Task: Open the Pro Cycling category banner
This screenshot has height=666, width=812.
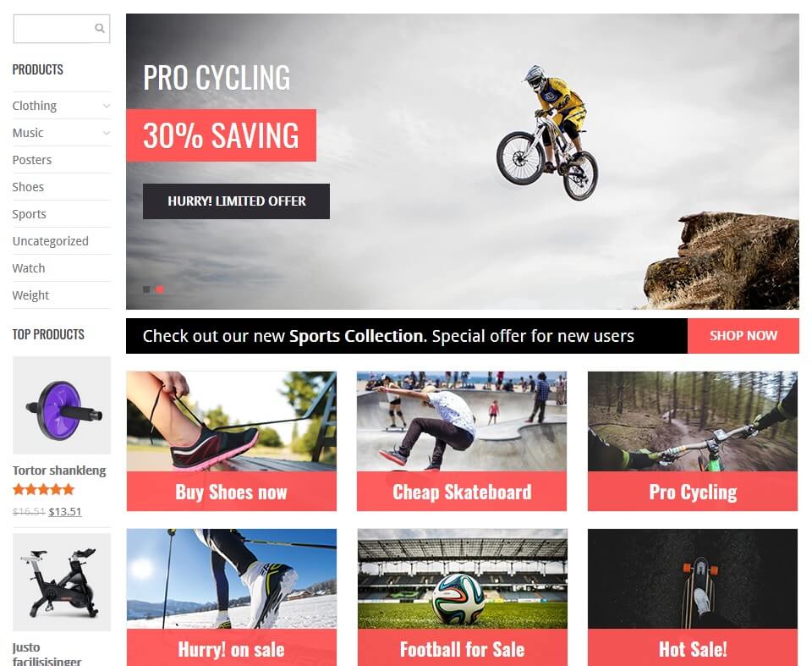Action: 693,441
